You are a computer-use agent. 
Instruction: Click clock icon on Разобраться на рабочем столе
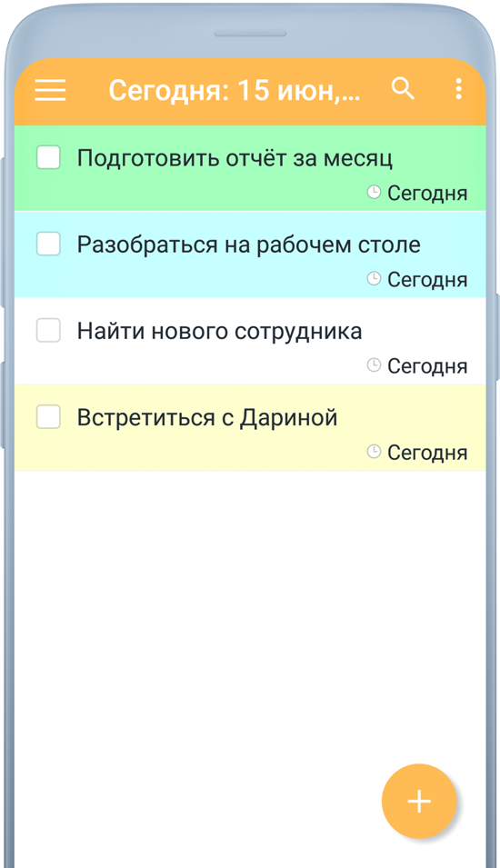[374, 278]
